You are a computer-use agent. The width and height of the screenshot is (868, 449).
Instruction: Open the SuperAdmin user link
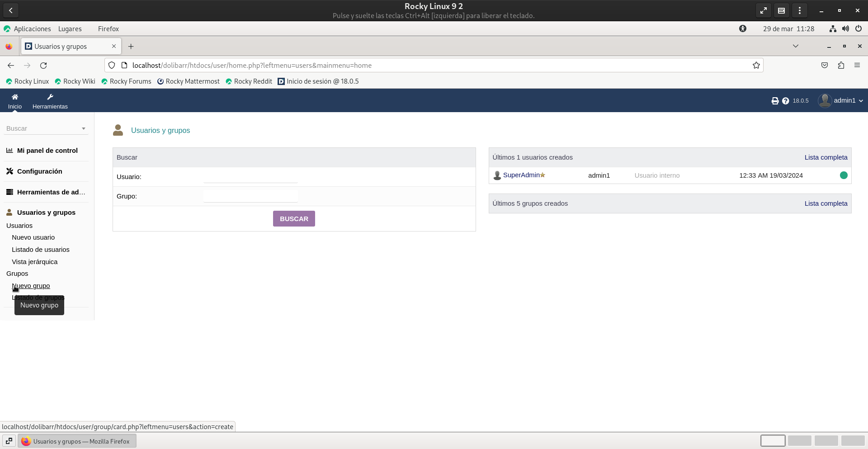521,175
